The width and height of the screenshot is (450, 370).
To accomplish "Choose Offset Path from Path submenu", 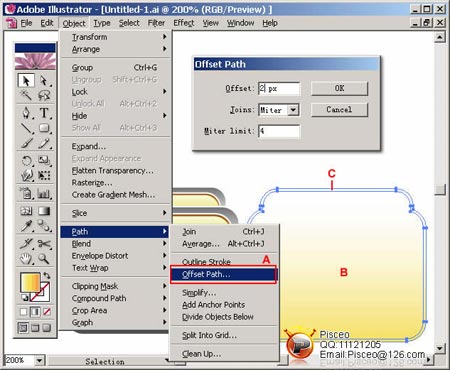I will coord(224,274).
